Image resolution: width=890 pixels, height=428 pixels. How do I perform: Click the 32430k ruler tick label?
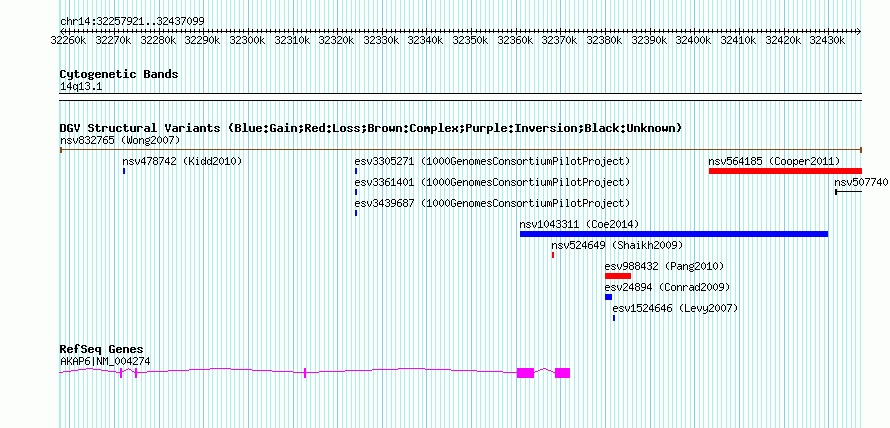[828, 40]
